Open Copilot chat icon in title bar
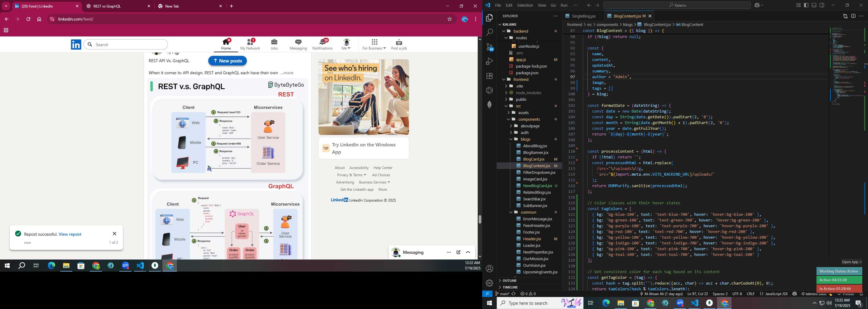 [757, 5]
